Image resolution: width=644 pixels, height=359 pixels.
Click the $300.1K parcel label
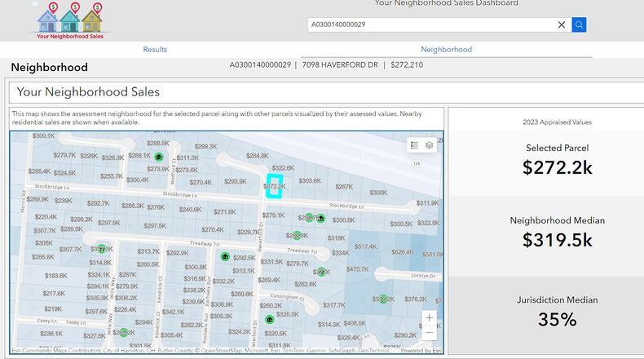[43, 135]
